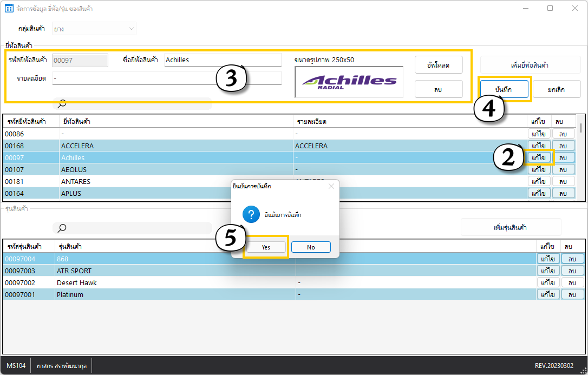Click the brand search magnifier icon
The height and width of the screenshot is (375, 588).
tap(62, 103)
